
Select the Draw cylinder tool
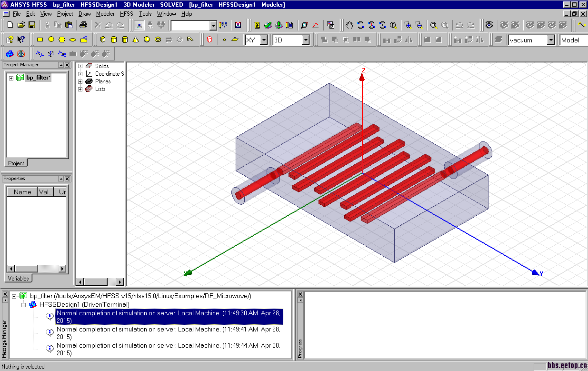pos(114,40)
